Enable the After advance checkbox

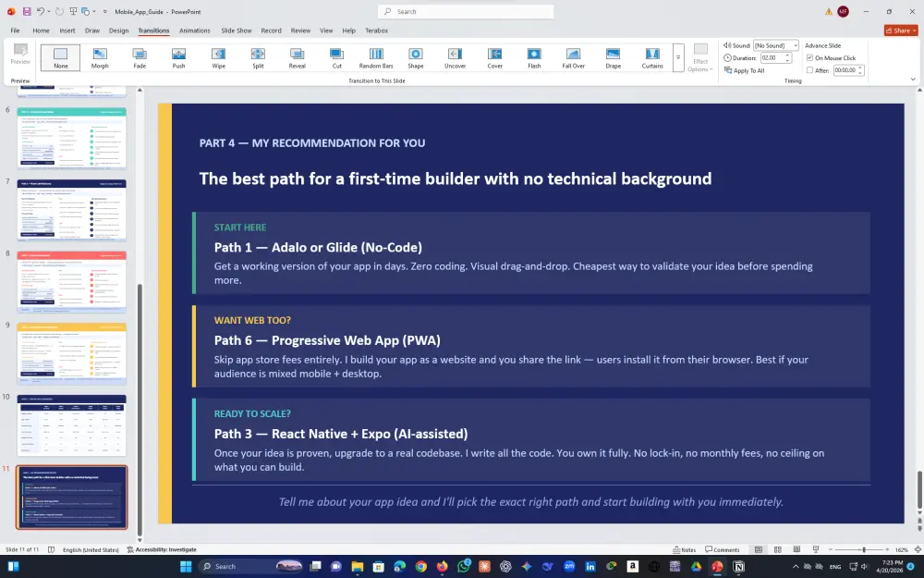809,70
